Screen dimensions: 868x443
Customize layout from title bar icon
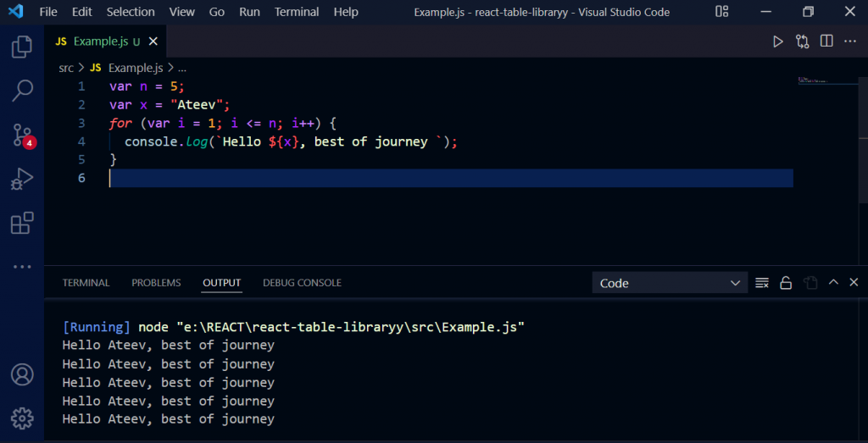(x=721, y=12)
